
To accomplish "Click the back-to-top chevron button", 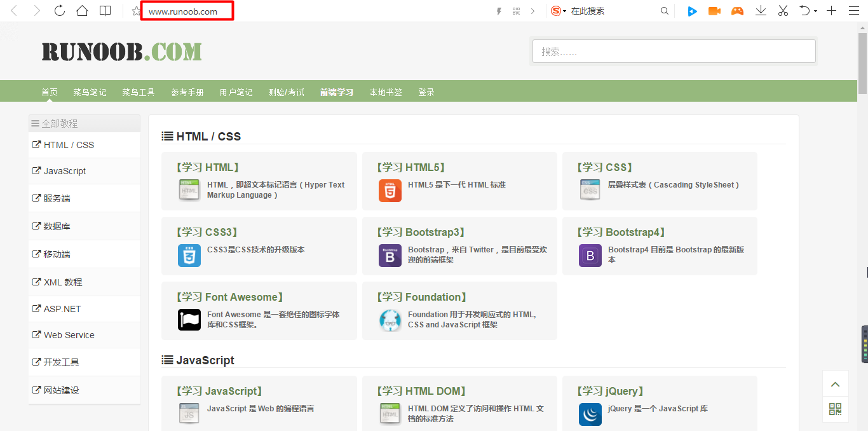I will (836, 384).
